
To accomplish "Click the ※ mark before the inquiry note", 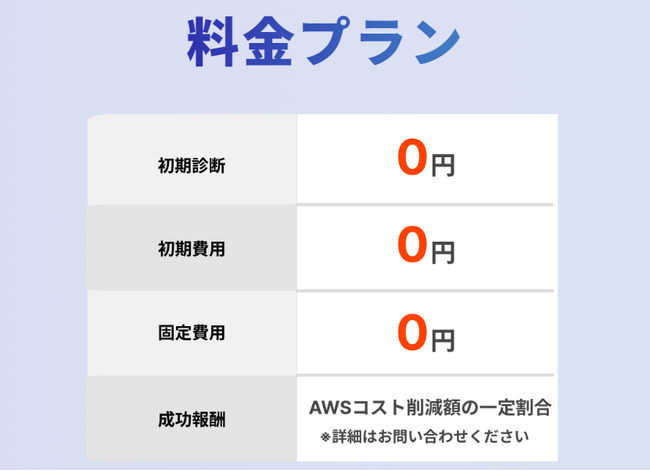I will point(325,437).
